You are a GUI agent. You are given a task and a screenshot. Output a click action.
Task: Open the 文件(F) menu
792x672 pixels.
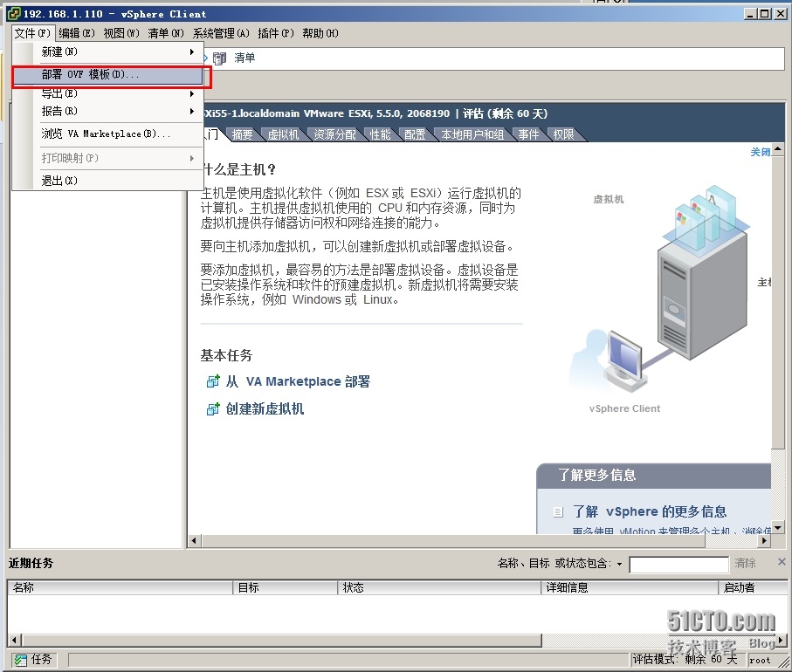pyautogui.click(x=32, y=33)
